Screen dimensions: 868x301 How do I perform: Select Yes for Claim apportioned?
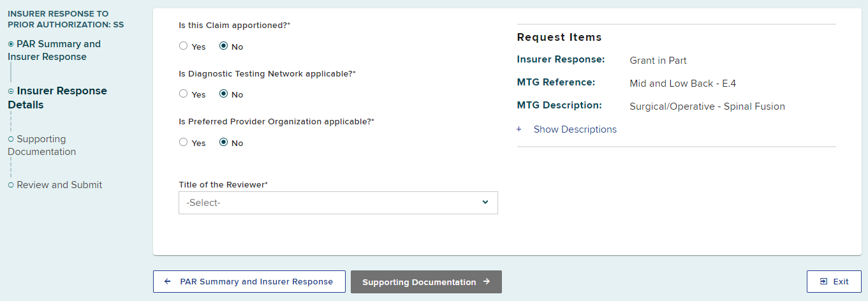click(x=184, y=46)
